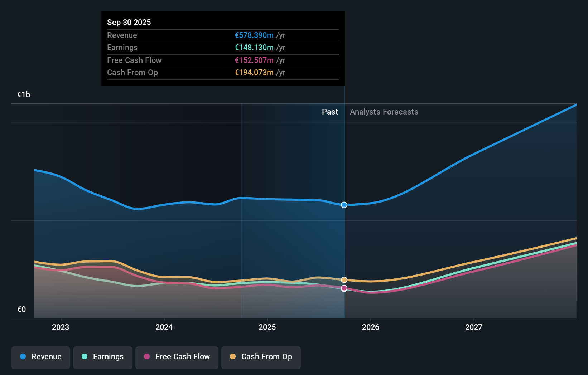Click the teal Earnings legend dot icon

pyautogui.click(x=84, y=357)
